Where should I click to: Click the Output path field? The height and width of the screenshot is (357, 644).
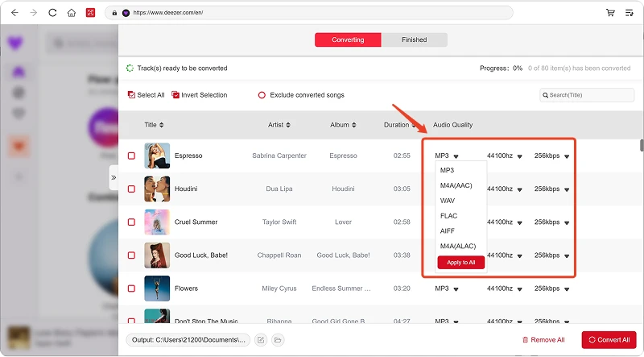point(188,340)
